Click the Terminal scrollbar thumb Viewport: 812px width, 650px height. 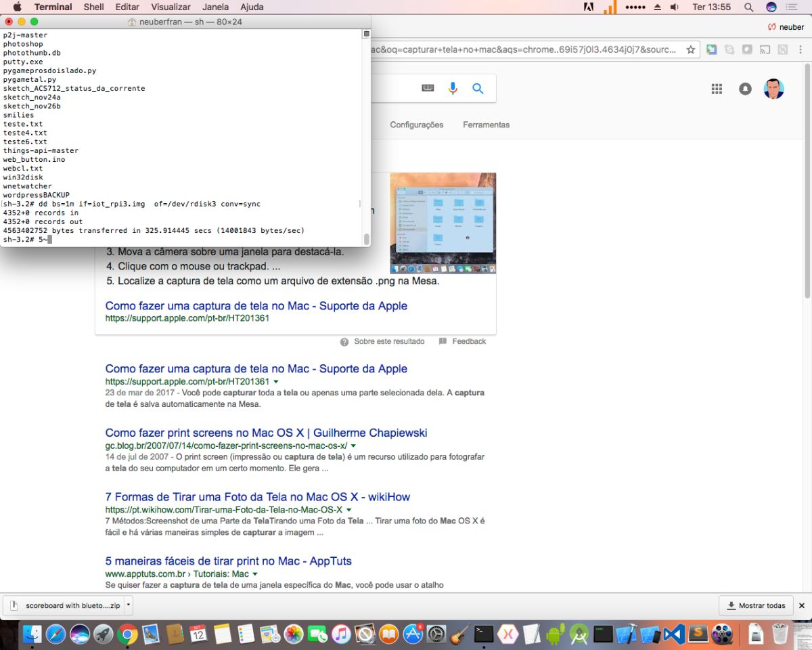[366, 239]
